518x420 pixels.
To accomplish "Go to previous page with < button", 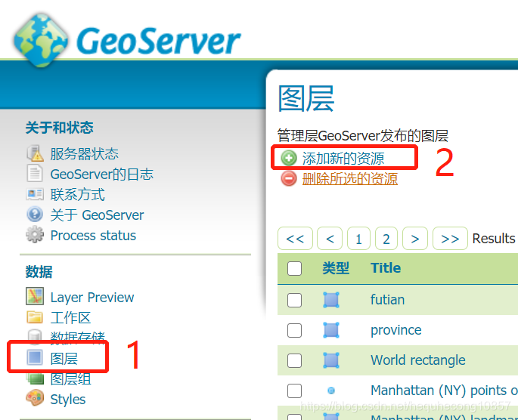I will click(x=330, y=238).
